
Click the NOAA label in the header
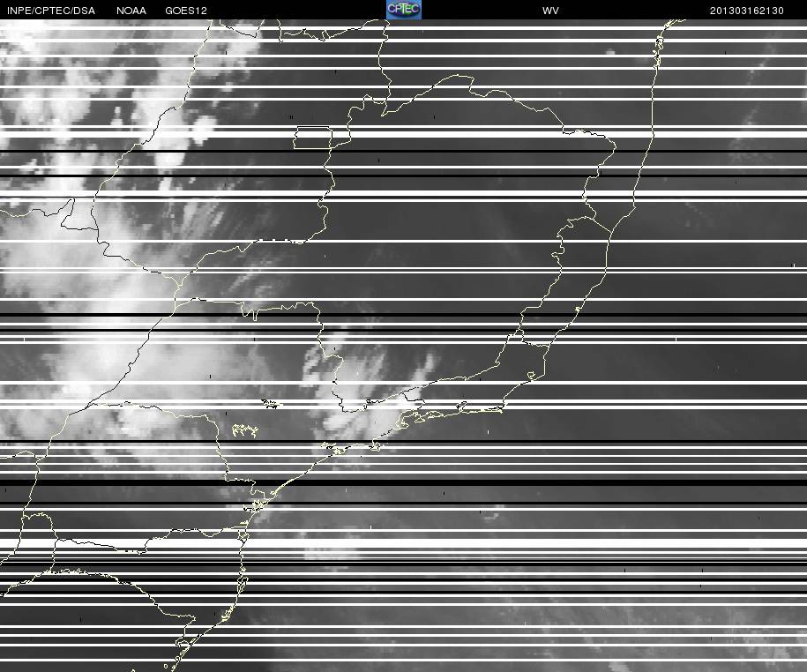(x=131, y=11)
